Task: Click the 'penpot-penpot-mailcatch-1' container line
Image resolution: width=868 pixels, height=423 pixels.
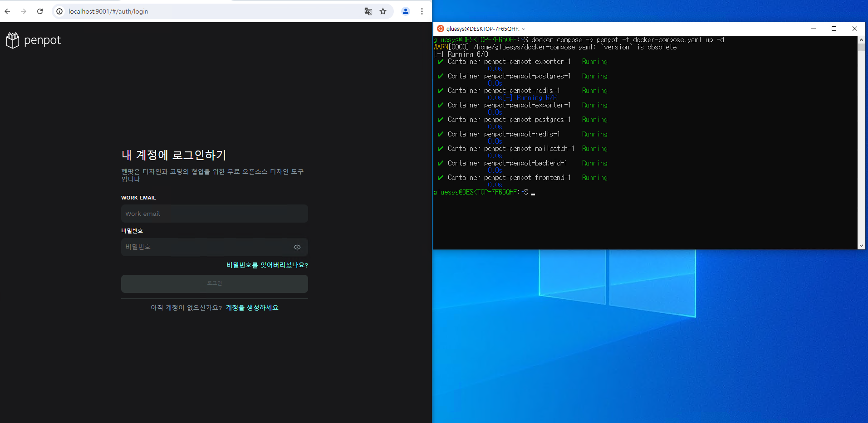Action: (522, 149)
